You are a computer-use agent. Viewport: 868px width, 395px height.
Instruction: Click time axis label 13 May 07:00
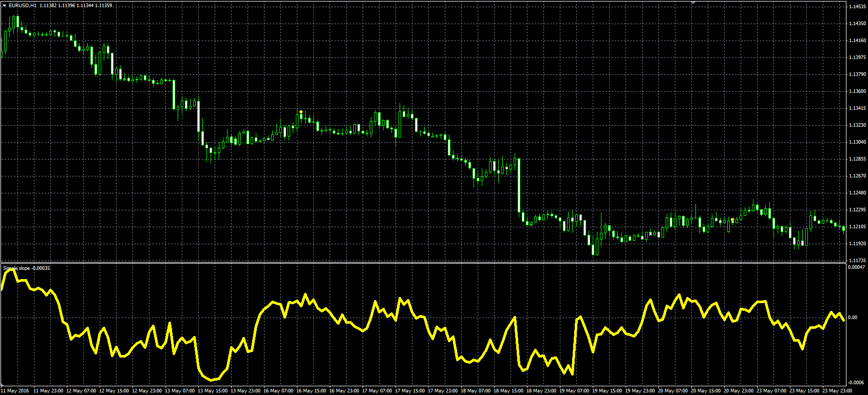coord(180,391)
